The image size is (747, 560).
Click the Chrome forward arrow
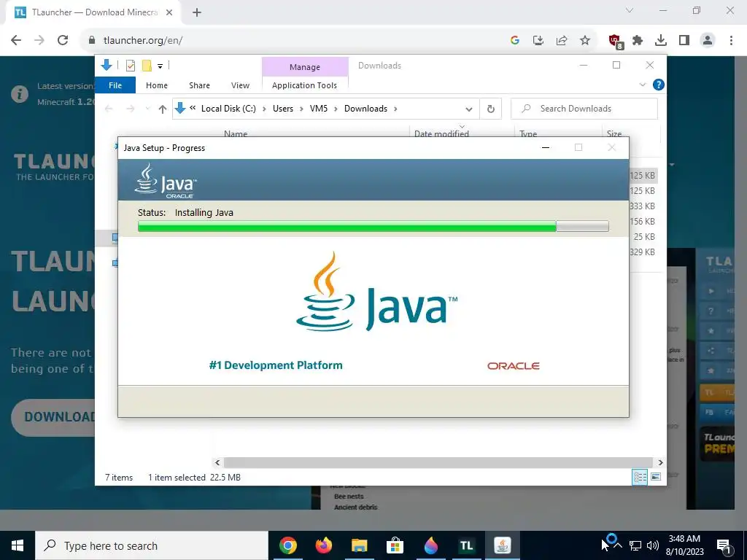(x=39, y=41)
